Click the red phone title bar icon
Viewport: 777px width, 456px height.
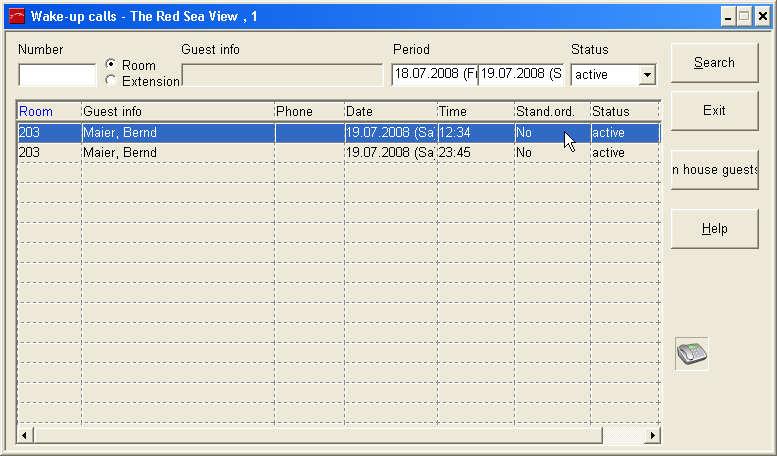(16, 17)
